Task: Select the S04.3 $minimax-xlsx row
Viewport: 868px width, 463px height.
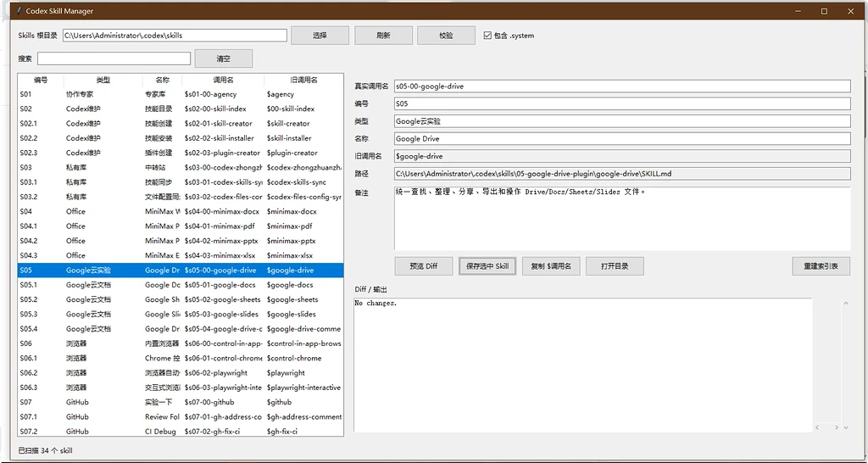Action: pos(181,255)
